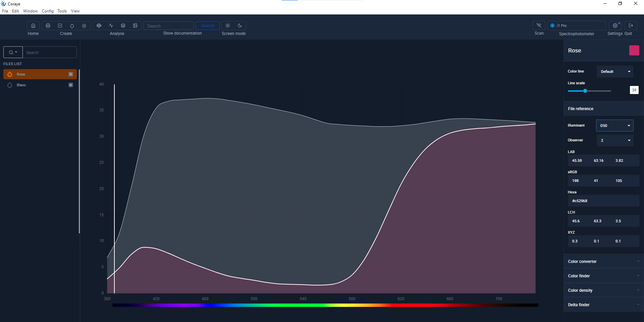Screen dimensions: 644x322
Task: Select the i1 Pro radio button
Action: (552, 26)
